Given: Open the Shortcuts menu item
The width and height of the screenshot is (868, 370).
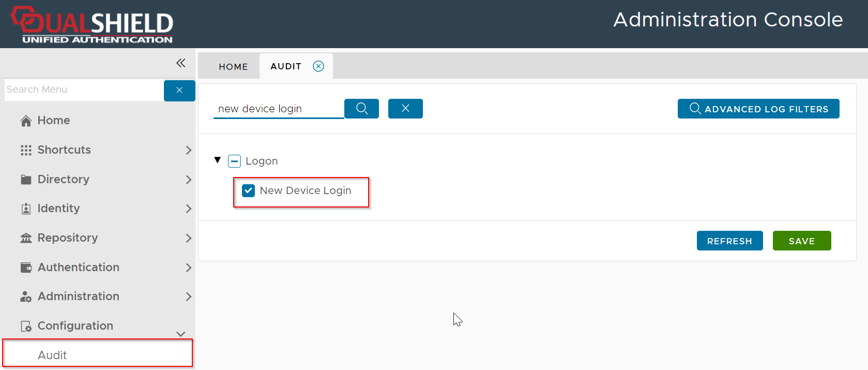Looking at the screenshot, I should (64, 150).
